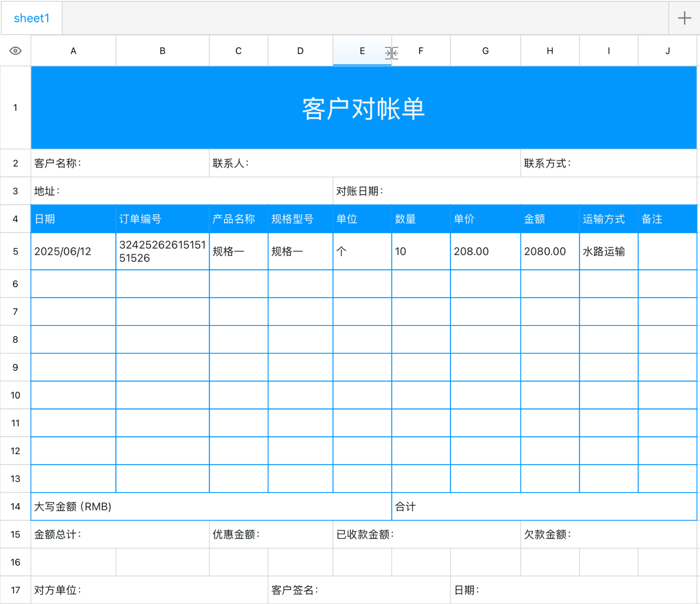Select column E header

tap(362, 51)
